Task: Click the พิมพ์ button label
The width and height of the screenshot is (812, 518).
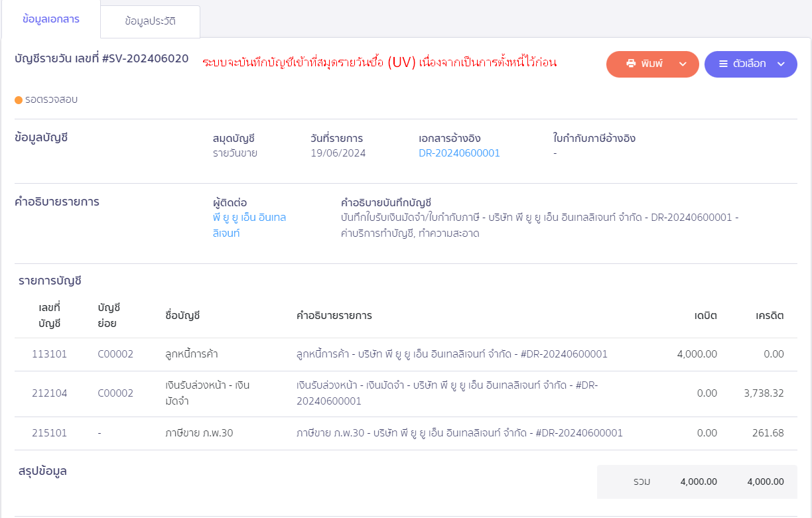Action: pos(652,64)
